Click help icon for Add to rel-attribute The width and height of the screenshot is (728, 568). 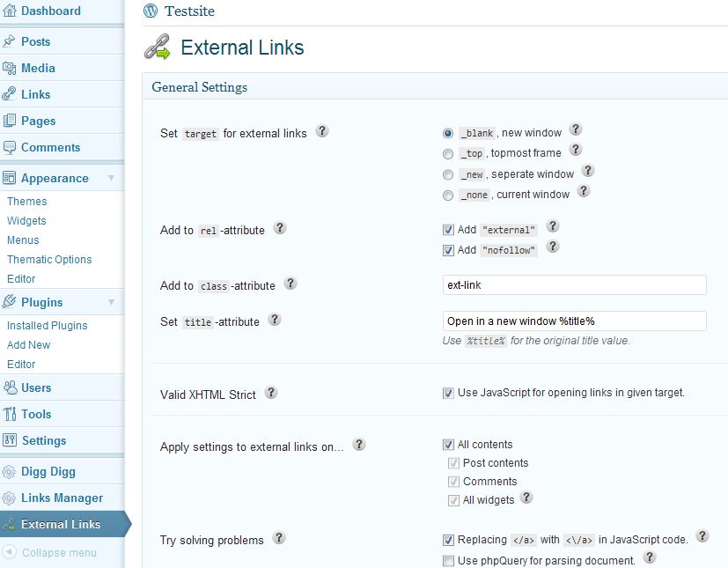[280, 227]
